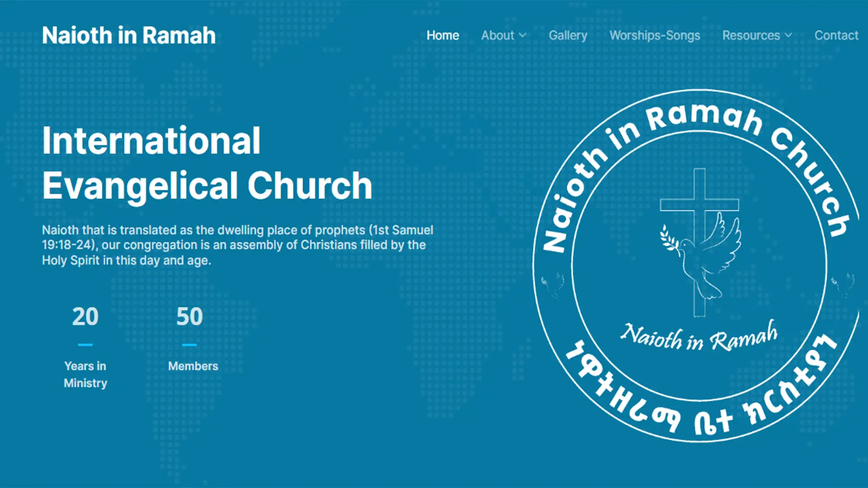This screenshot has width=868, height=488.
Task: Open the Contact page
Action: [836, 35]
